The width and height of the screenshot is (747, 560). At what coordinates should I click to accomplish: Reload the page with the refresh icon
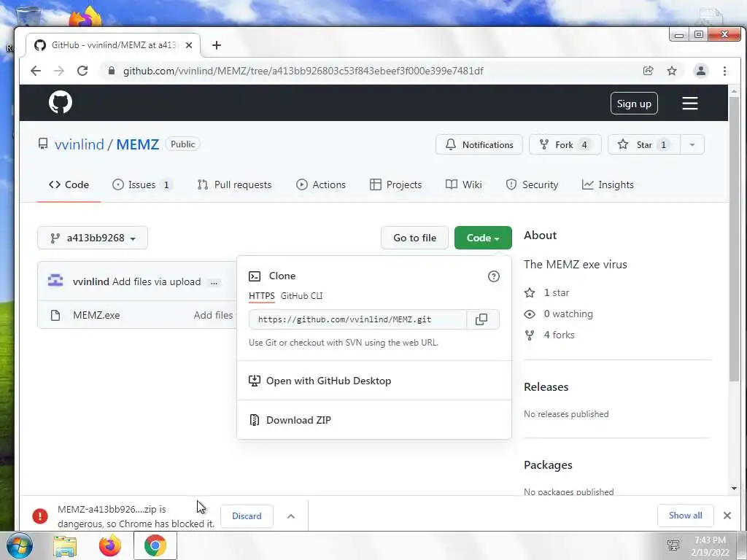[82, 71]
